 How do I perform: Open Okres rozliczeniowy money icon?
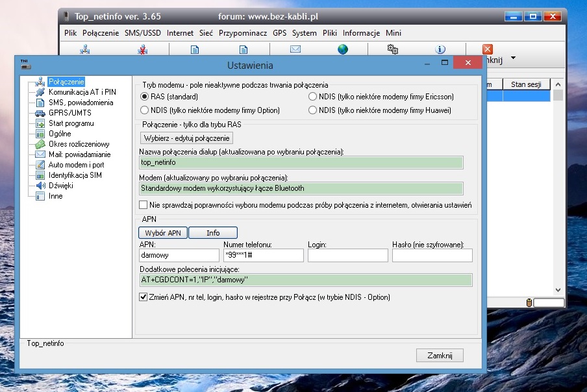(x=40, y=144)
